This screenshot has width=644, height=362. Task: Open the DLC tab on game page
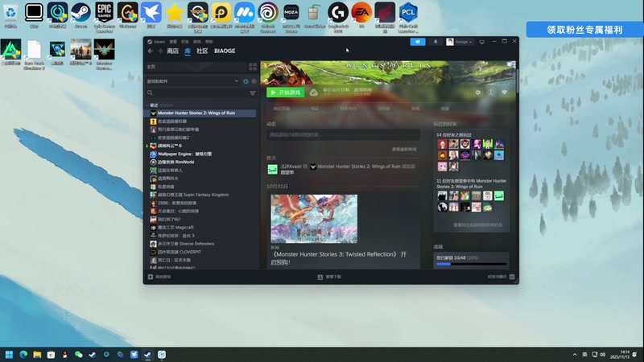(315, 109)
